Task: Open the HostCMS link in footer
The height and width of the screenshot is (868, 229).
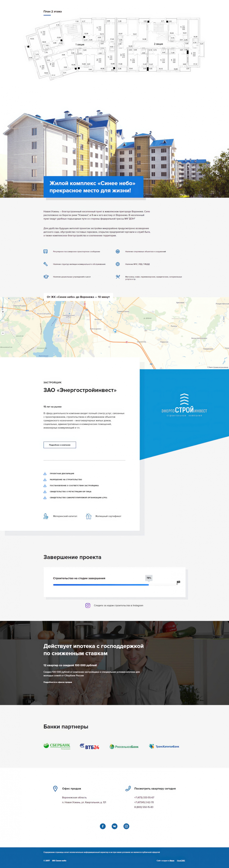Action: click(181, 861)
